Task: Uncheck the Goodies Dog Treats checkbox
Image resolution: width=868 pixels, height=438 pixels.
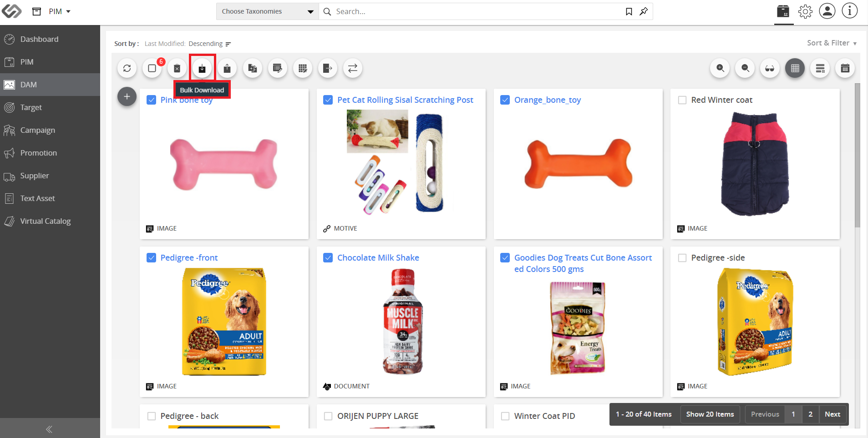Action: (x=505, y=258)
